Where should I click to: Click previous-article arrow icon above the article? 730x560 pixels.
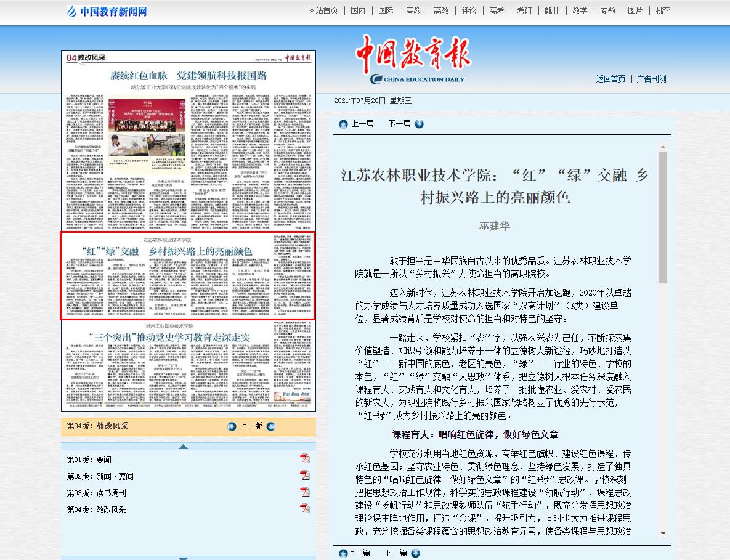tap(344, 124)
